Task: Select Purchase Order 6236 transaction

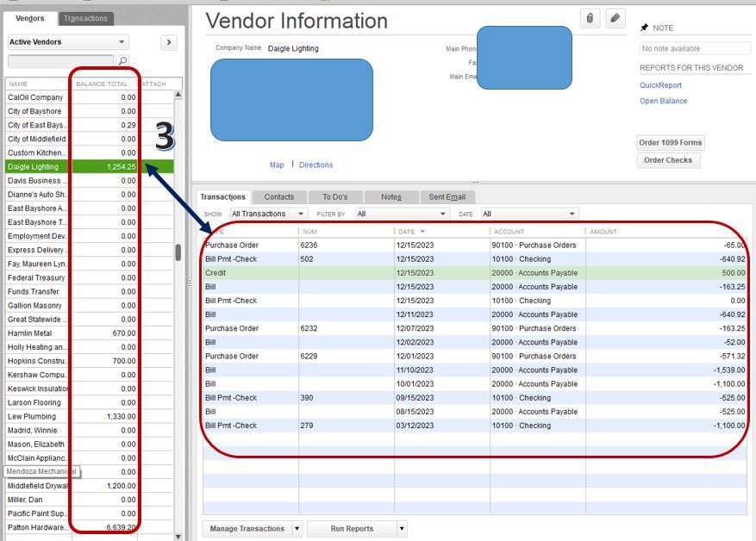Action: [475, 246]
